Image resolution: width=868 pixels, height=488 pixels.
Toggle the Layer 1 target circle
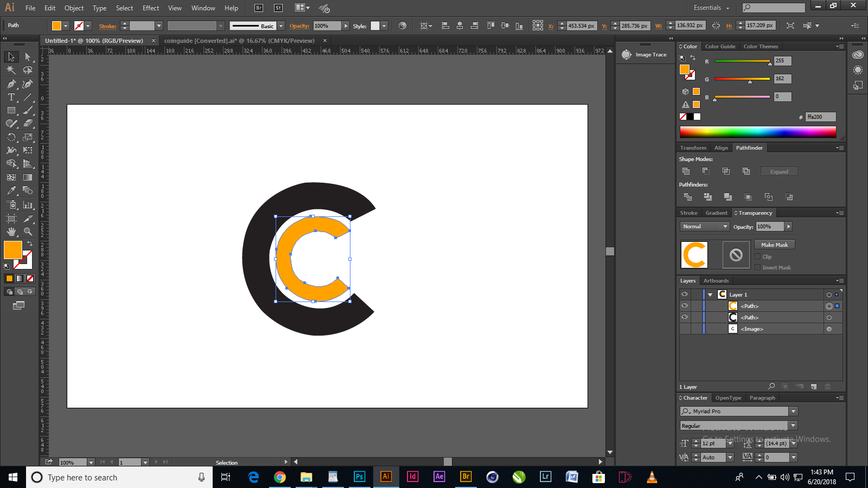[829, 295]
